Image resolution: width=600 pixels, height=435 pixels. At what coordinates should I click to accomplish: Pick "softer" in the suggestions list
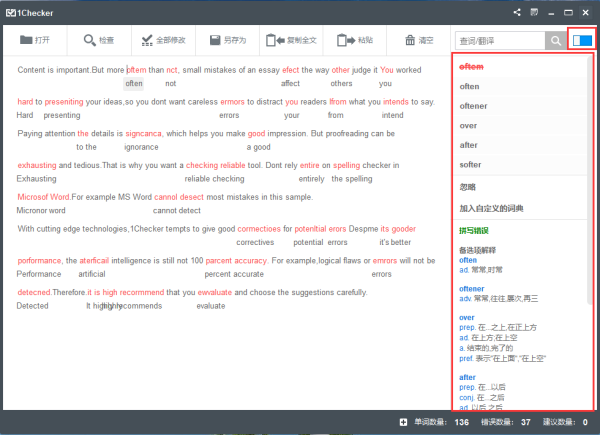(x=470, y=164)
